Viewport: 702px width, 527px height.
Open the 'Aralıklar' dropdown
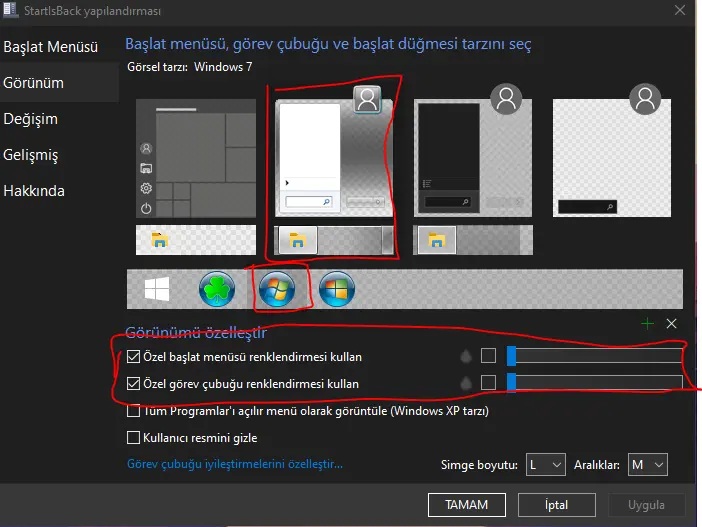648,465
